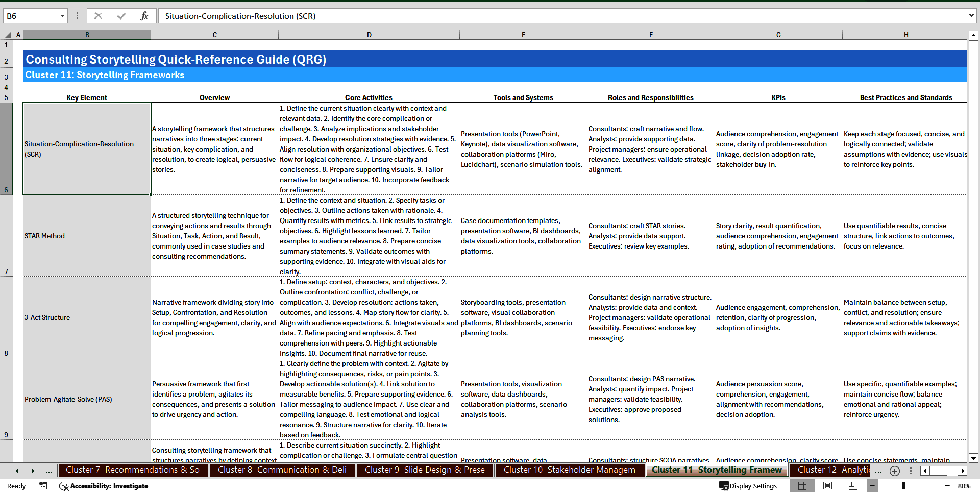Select the Normal view icon in the status bar

click(x=802, y=486)
